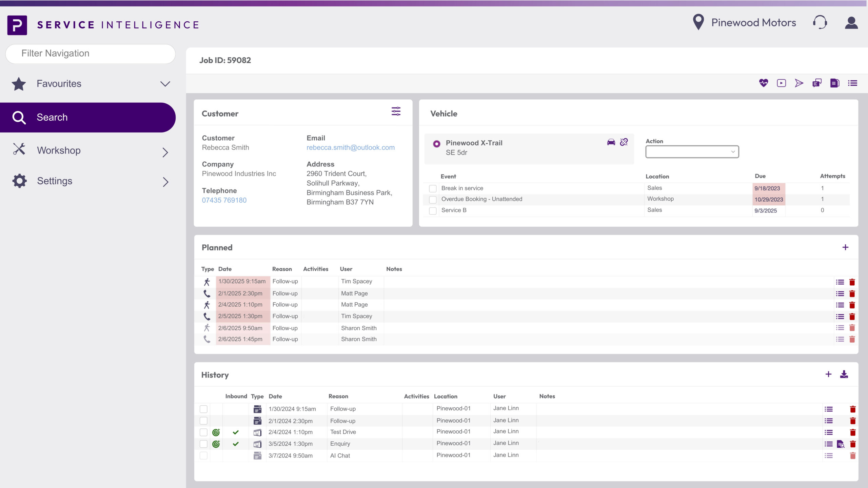Expand the Favourites navigation section
The image size is (868, 488).
(x=165, y=84)
